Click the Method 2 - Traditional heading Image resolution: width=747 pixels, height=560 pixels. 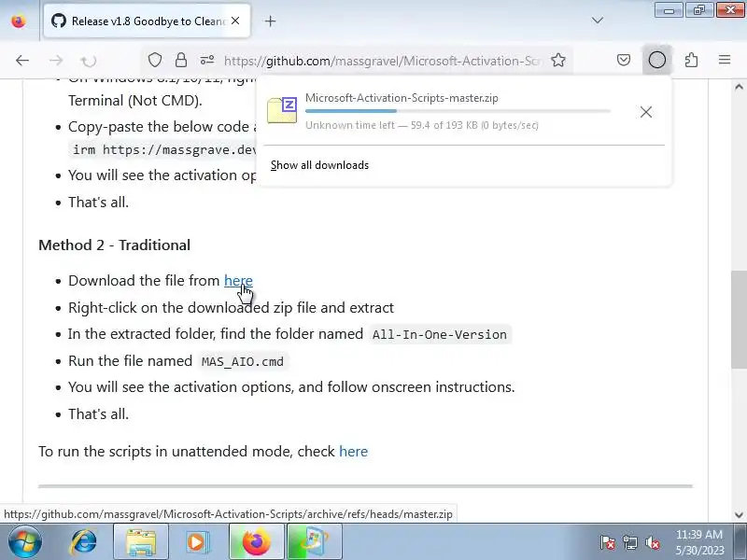coord(114,245)
